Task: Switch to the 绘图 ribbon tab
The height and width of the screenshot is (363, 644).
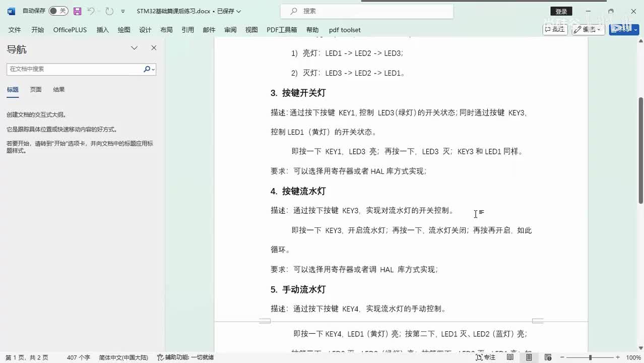Action: 124,30
